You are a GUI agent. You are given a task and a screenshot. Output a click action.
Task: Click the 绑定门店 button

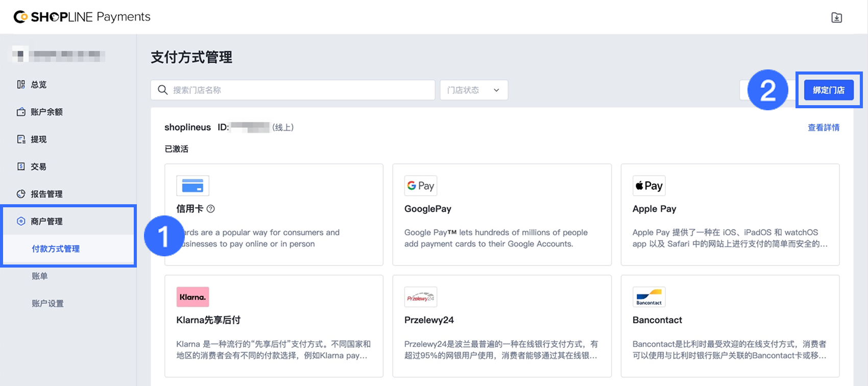(x=828, y=90)
